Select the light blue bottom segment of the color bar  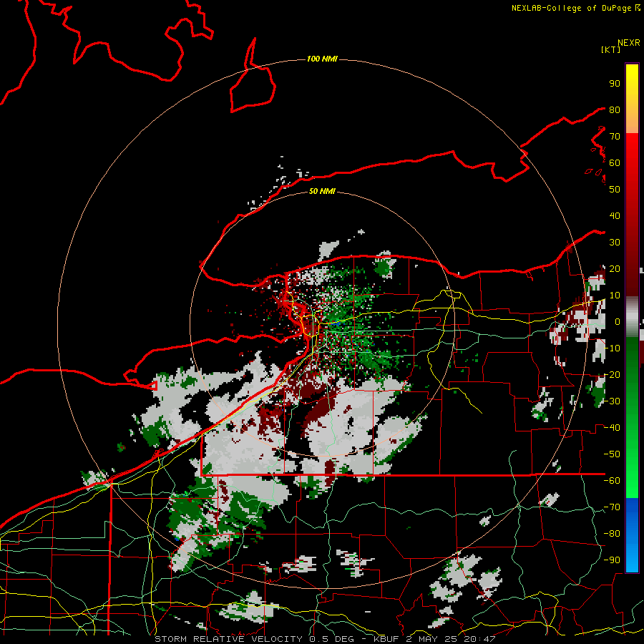(x=632, y=557)
